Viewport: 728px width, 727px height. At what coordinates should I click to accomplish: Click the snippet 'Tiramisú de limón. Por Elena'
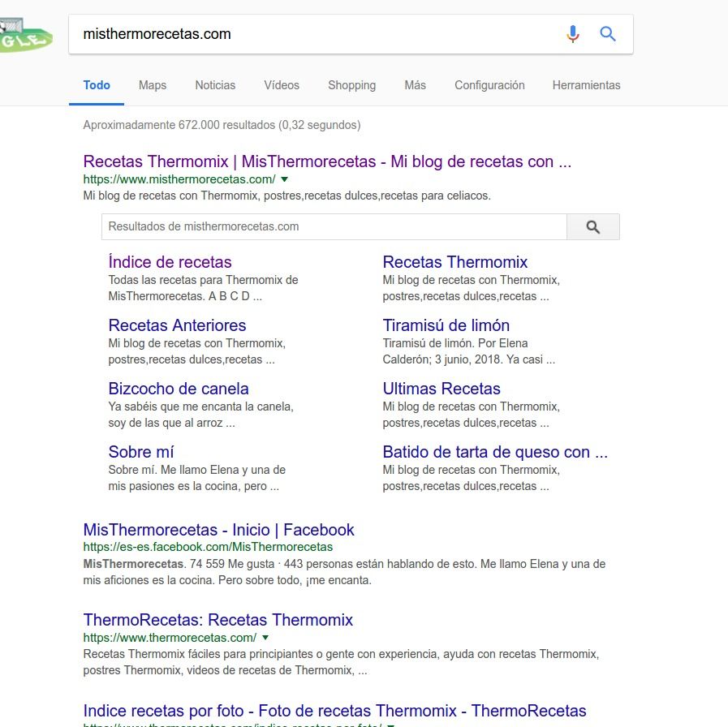[x=455, y=343]
